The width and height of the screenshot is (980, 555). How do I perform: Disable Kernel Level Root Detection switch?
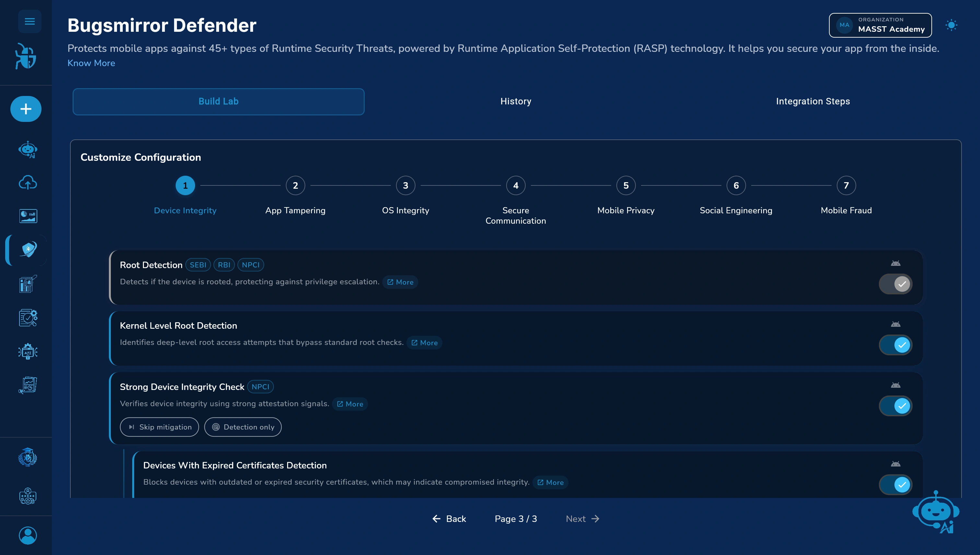[x=895, y=345]
